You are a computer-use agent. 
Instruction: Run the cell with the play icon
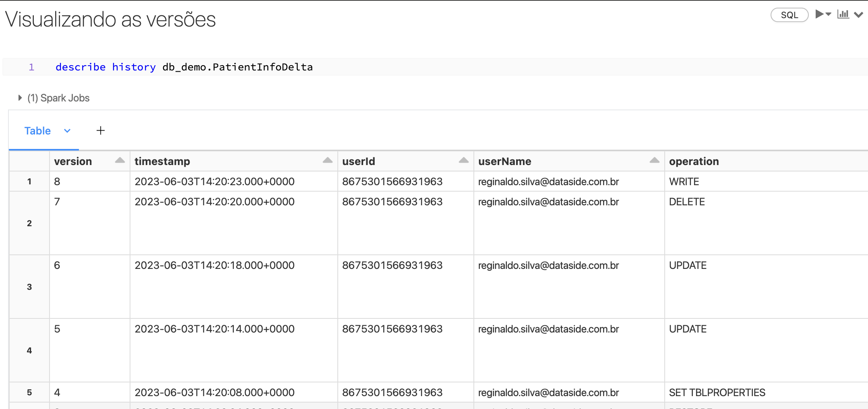pyautogui.click(x=819, y=14)
